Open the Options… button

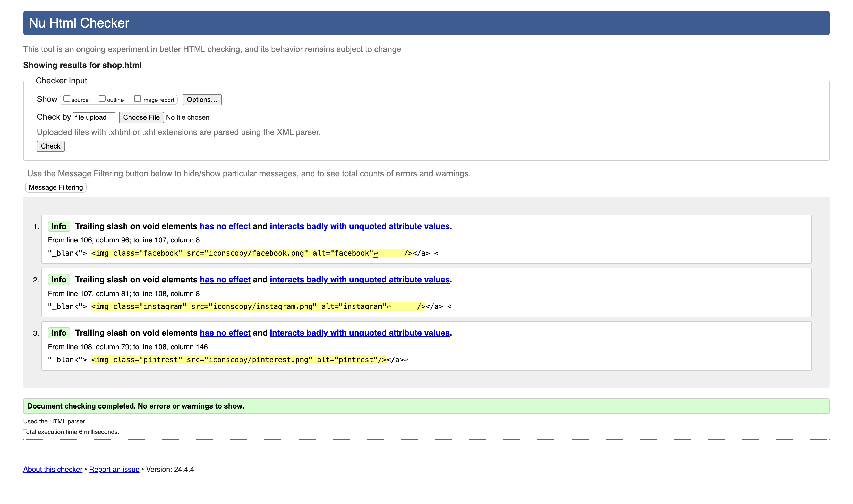(202, 100)
